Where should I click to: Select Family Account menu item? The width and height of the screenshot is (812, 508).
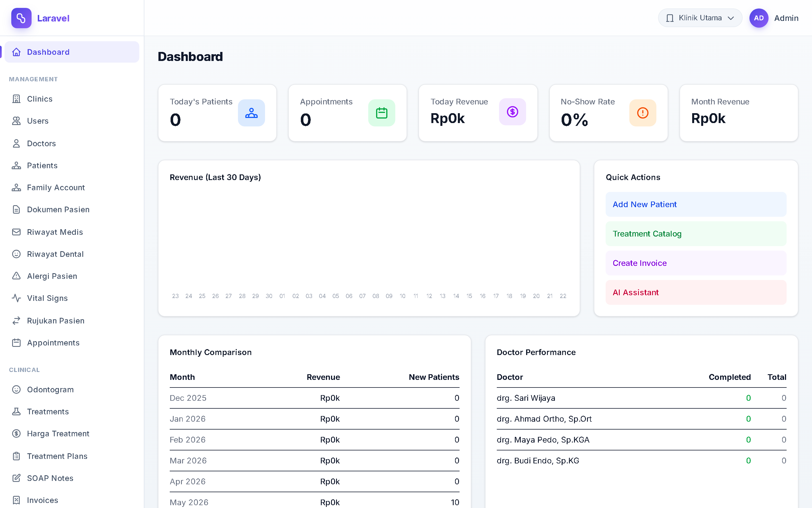tap(72, 187)
